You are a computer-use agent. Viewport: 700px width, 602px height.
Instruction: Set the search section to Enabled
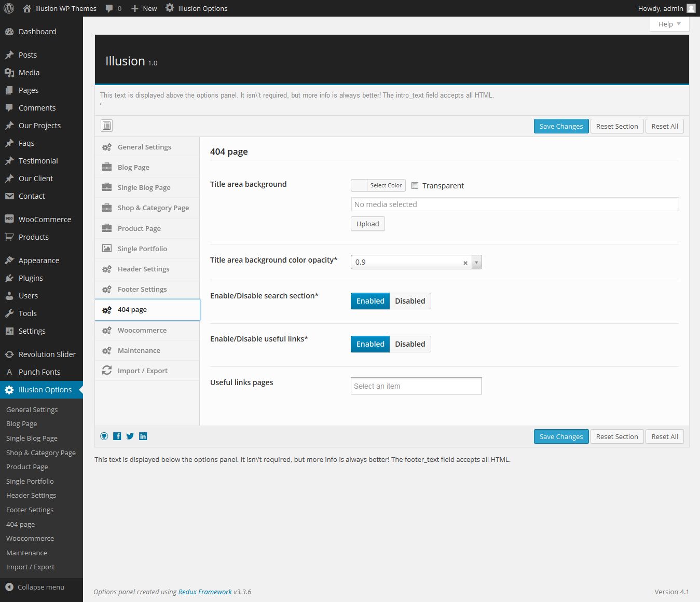point(370,301)
